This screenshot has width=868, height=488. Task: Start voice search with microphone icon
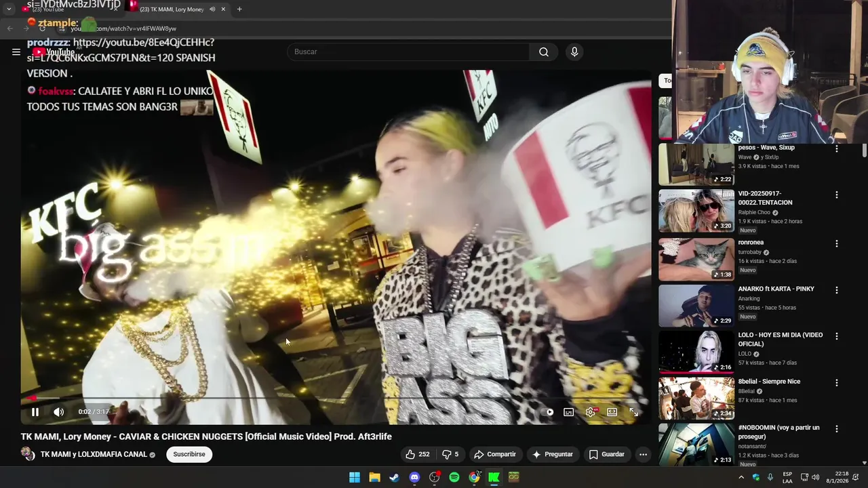(x=574, y=52)
